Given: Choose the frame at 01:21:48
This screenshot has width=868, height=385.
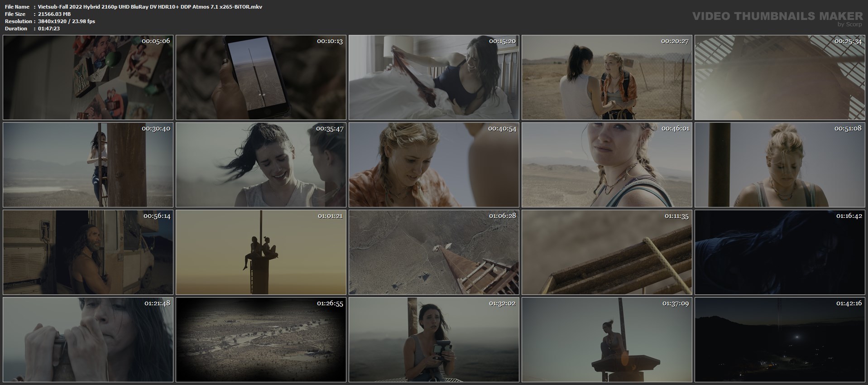Looking at the screenshot, I should (x=88, y=340).
